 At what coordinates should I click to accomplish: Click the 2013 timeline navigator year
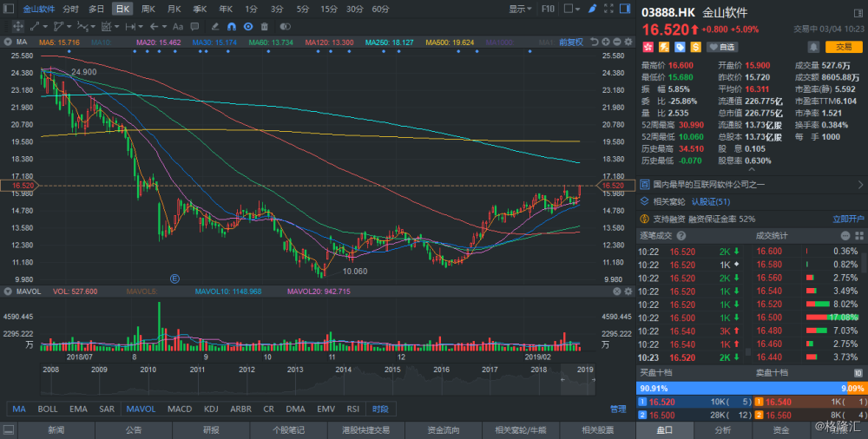pyautogui.click(x=295, y=369)
